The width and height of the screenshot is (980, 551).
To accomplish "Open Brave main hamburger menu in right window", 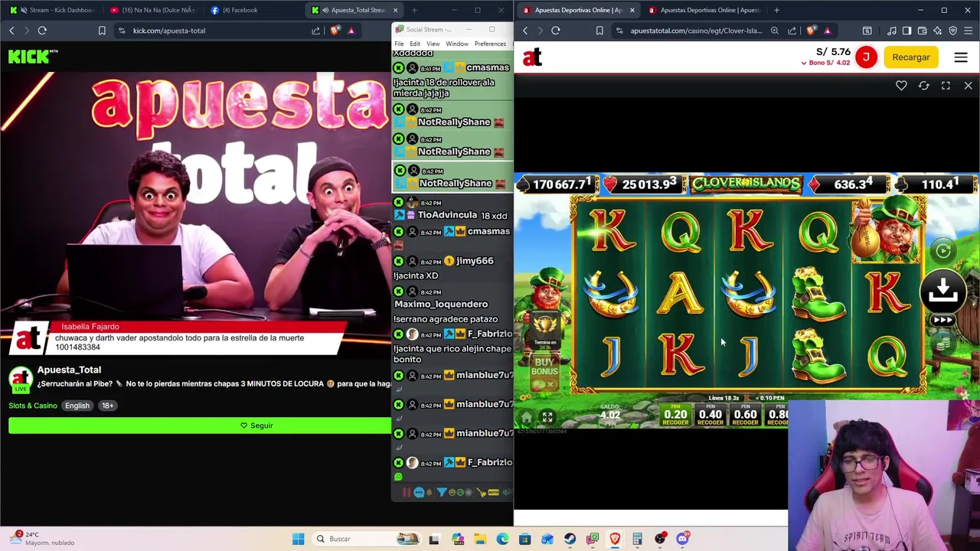I will point(969,31).
